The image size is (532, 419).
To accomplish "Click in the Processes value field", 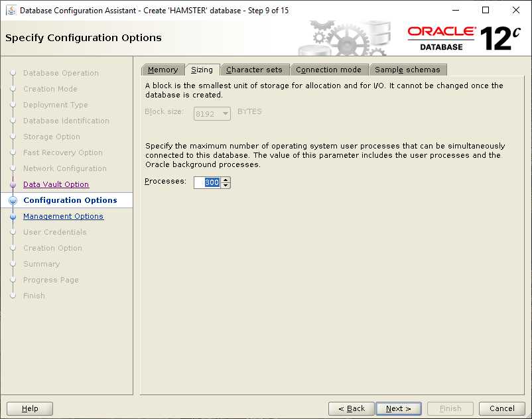I will tap(208, 182).
